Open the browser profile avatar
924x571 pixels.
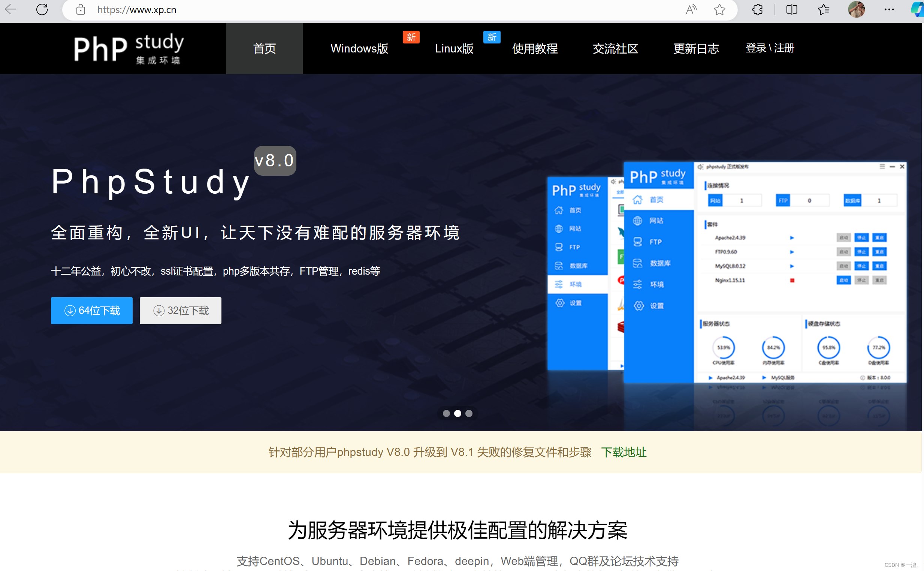pyautogui.click(x=857, y=9)
